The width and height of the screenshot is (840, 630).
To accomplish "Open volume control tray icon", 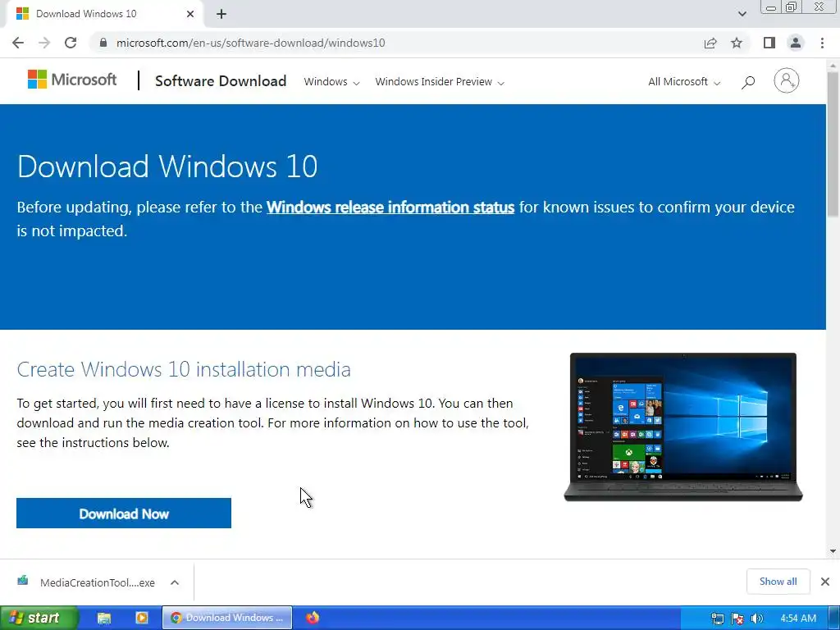I will tap(756, 619).
